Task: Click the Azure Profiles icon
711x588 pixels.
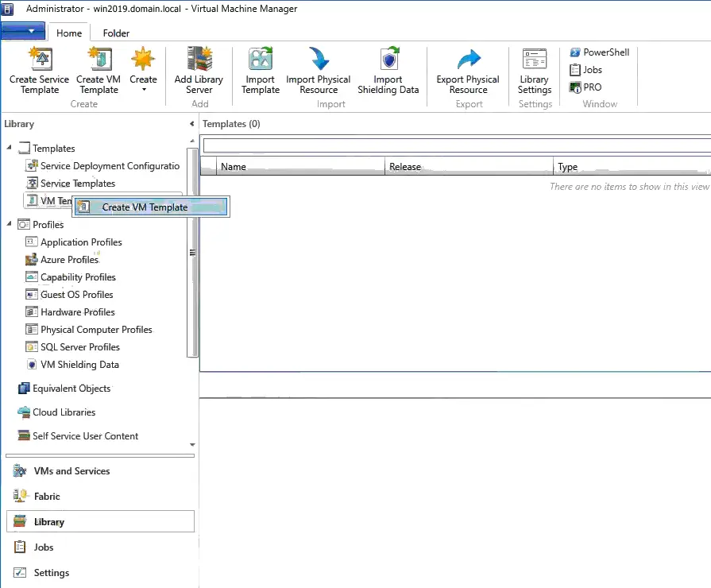Action: (x=32, y=260)
